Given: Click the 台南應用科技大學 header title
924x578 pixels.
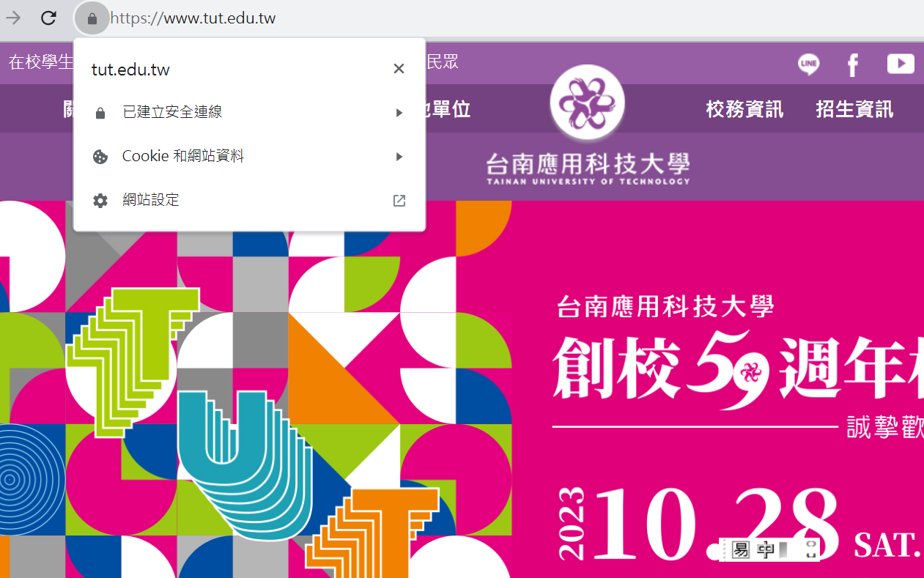Looking at the screenshot, I should coord(588,164).
